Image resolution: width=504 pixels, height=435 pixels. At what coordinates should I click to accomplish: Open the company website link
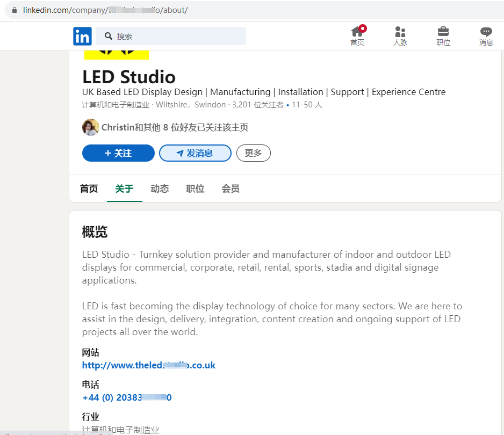point(148,365)
